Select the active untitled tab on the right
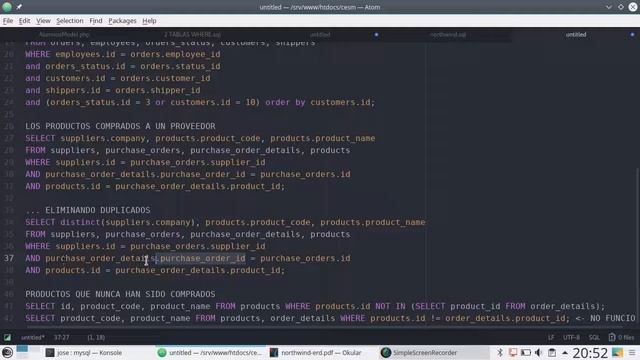The image size is (640, 360). click(x=576, y=35)
